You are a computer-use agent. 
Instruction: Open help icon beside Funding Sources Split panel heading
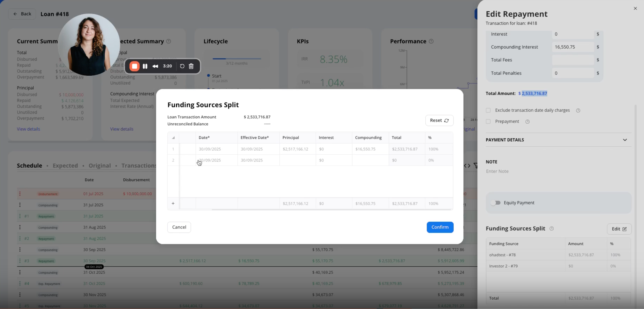(552, 229)
